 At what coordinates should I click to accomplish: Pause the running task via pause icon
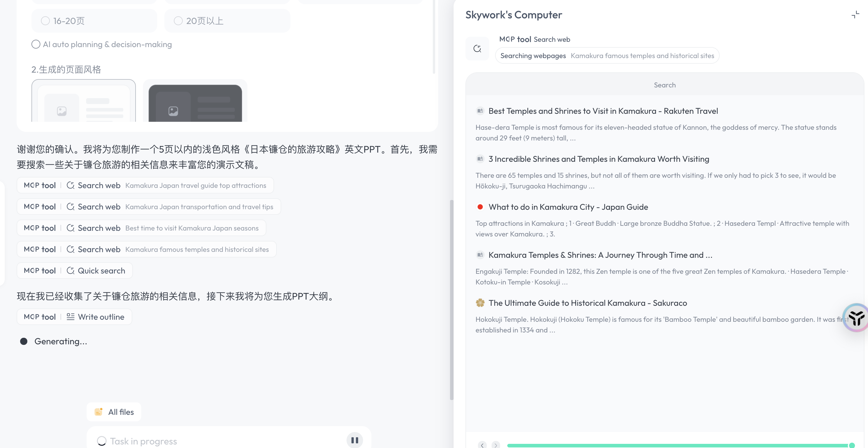354,440
